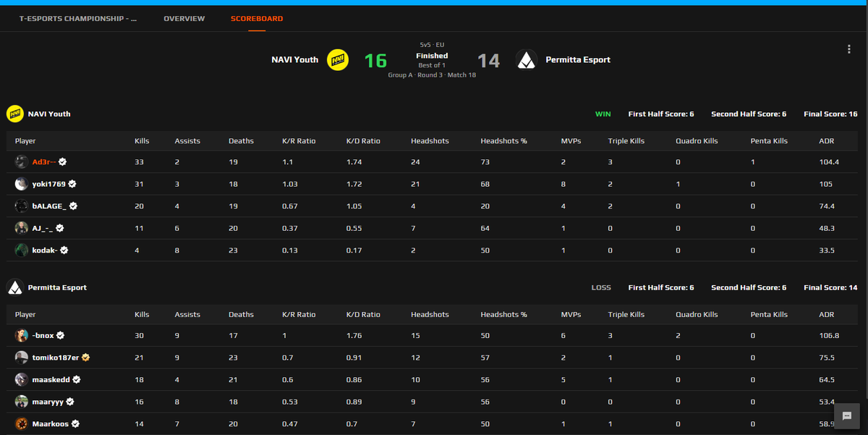The height and width of the screenshot is (435, 868).
Task: Click NAVI Youth team name in match header
Action: click(x=294, y=59)
